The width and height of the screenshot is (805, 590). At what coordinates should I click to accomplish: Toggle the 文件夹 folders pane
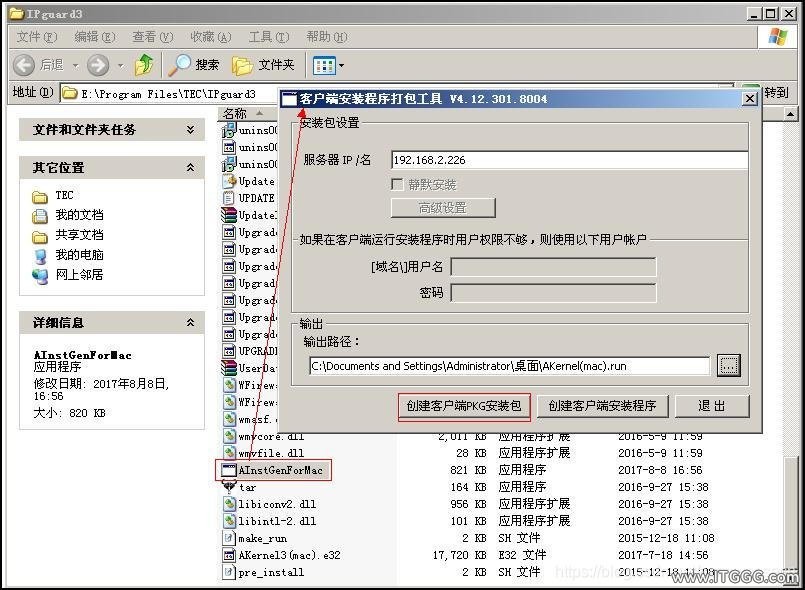click(x=263, y=65)
